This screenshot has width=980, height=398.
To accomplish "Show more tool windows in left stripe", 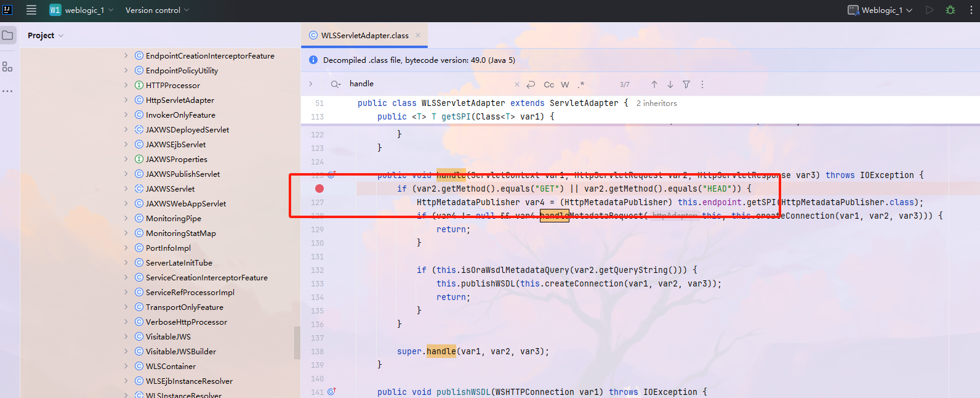I will point(7,91).
